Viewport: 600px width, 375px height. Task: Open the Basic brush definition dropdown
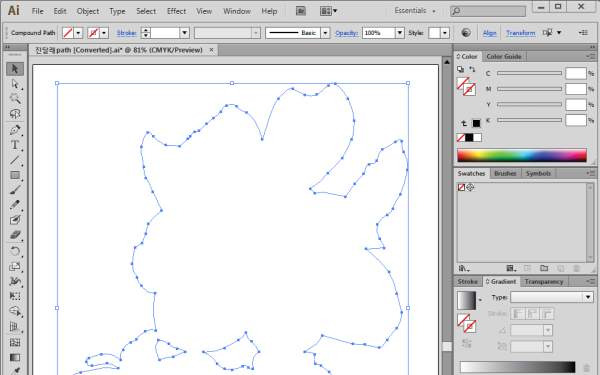(325, 33)
